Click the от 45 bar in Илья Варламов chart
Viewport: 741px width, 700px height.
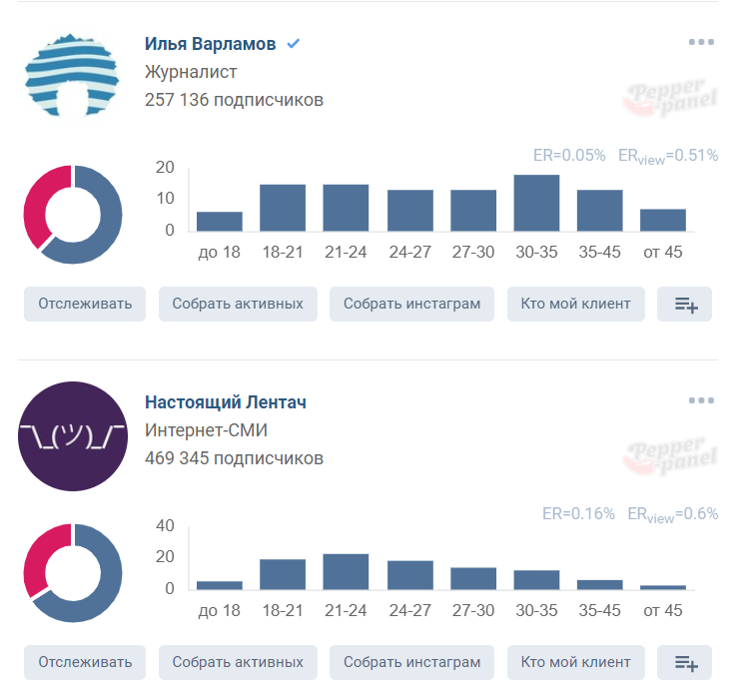click(x=663, y=221)
